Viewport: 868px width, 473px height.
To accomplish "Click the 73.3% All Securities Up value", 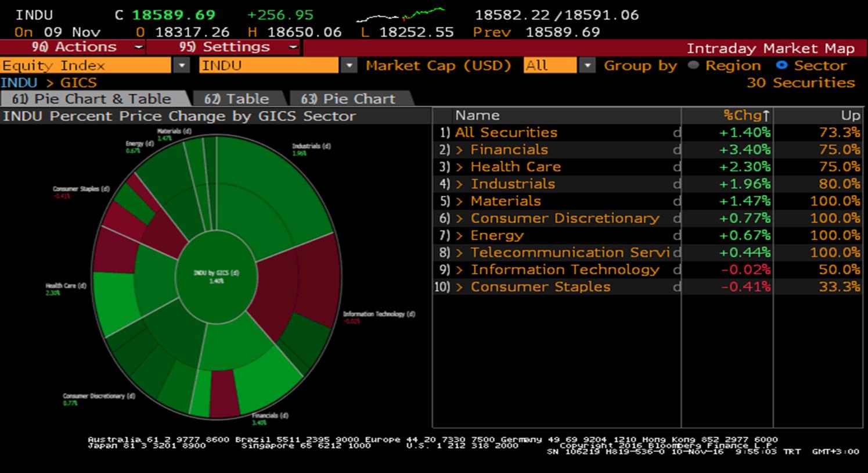I will [x=840, y=132].
